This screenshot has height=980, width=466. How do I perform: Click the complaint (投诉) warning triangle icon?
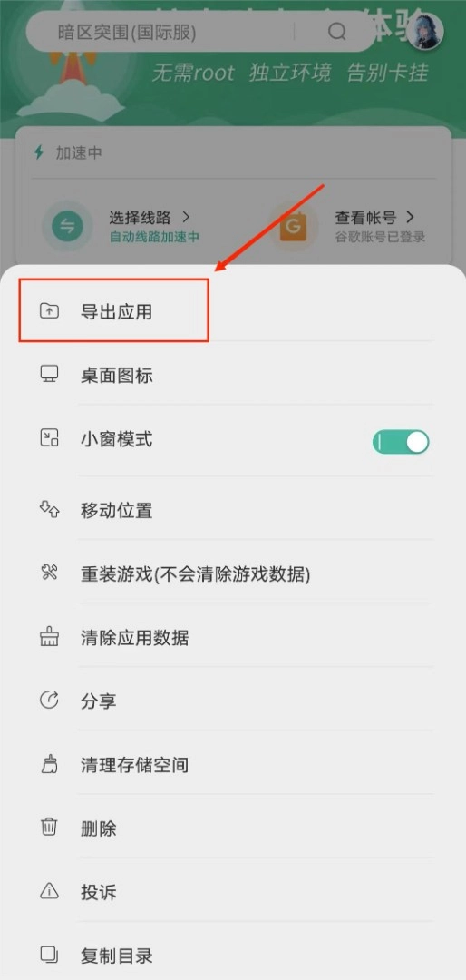[49, 891]
